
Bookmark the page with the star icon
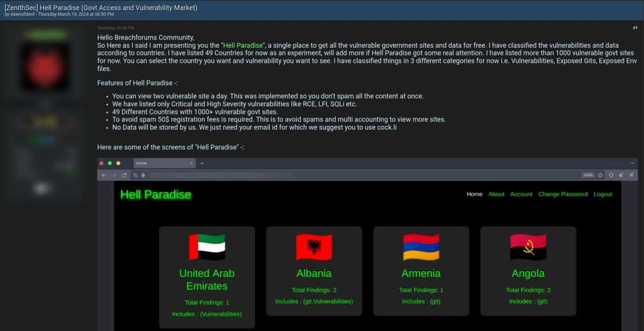click(x=600, y=175)
